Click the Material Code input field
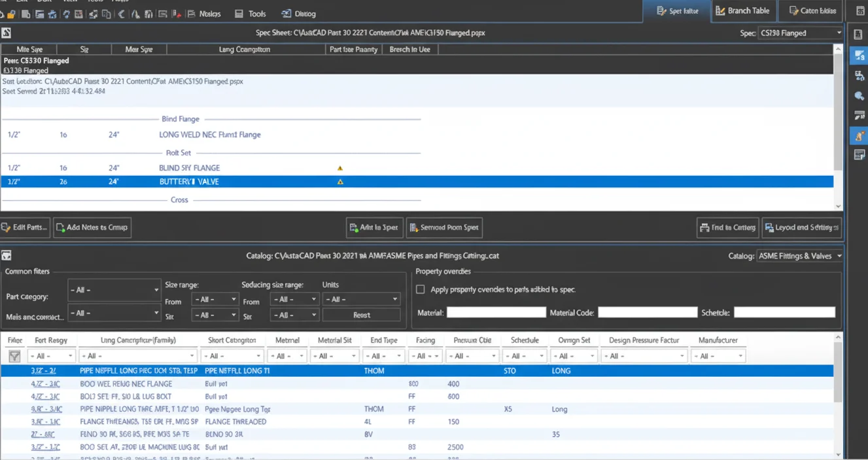868x460 pixels. (647, 313)
